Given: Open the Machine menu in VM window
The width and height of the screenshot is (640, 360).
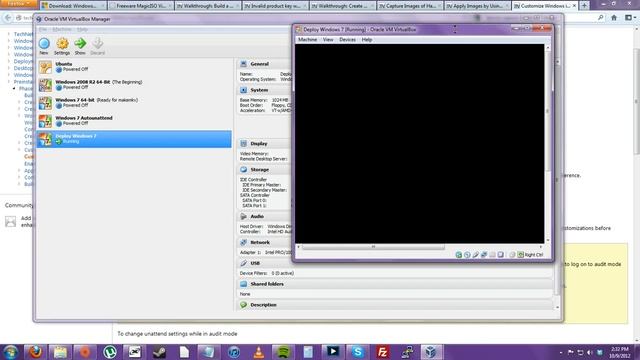Looking at the screenshot, I should [x=307, y=40].
